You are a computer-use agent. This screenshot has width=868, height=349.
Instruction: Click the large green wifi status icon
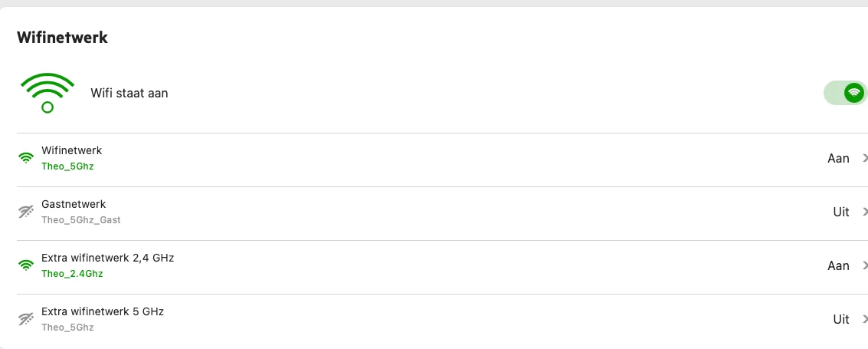pos(47,93)
